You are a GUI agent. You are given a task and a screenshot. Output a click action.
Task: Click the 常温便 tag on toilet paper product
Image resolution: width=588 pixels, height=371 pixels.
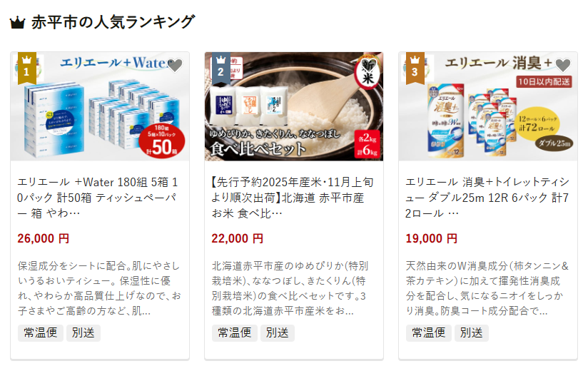[429, 332]
